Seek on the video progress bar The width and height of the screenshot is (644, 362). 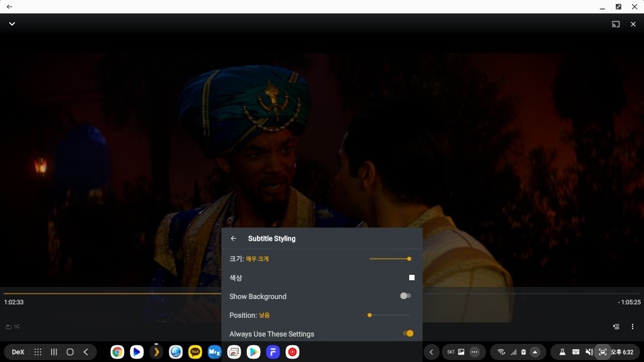point(322,294)
